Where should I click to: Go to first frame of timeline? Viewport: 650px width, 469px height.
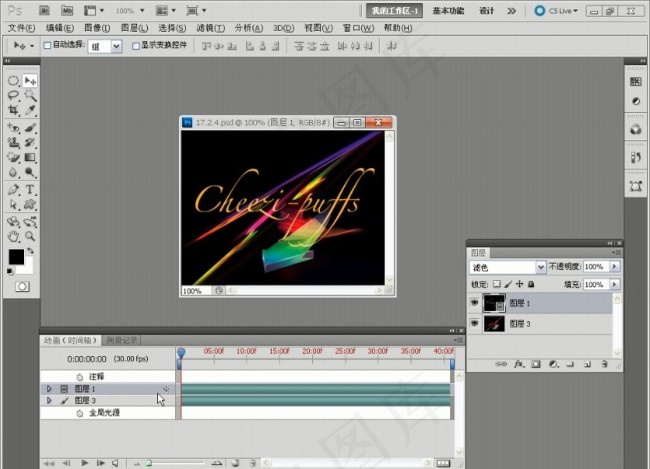[49, 463]
